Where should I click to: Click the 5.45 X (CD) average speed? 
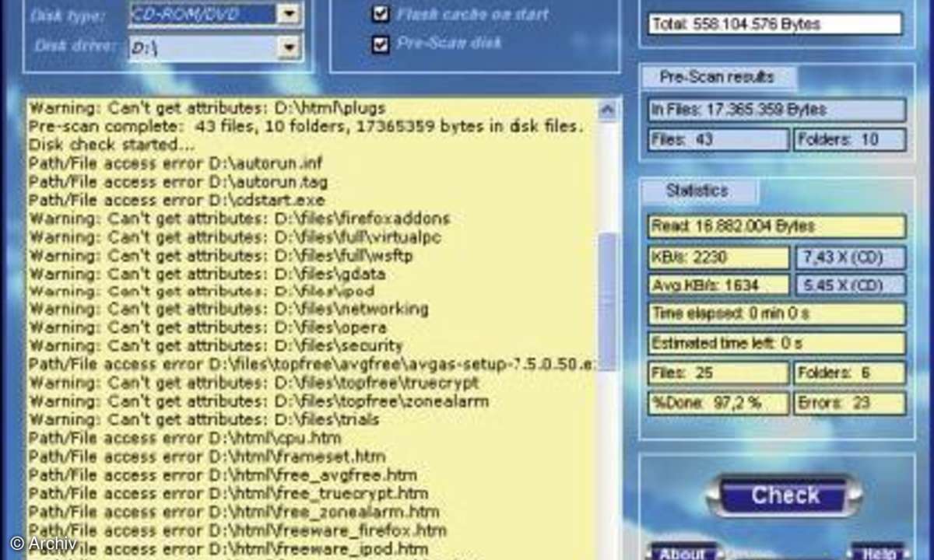[850, 285]
